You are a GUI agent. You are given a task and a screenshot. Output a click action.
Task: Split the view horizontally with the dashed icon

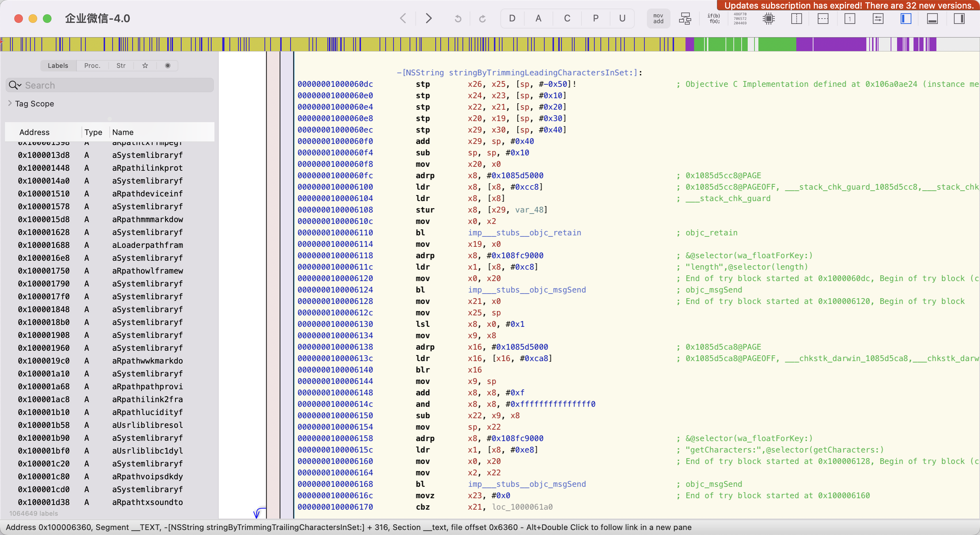(x=823, y=18)
